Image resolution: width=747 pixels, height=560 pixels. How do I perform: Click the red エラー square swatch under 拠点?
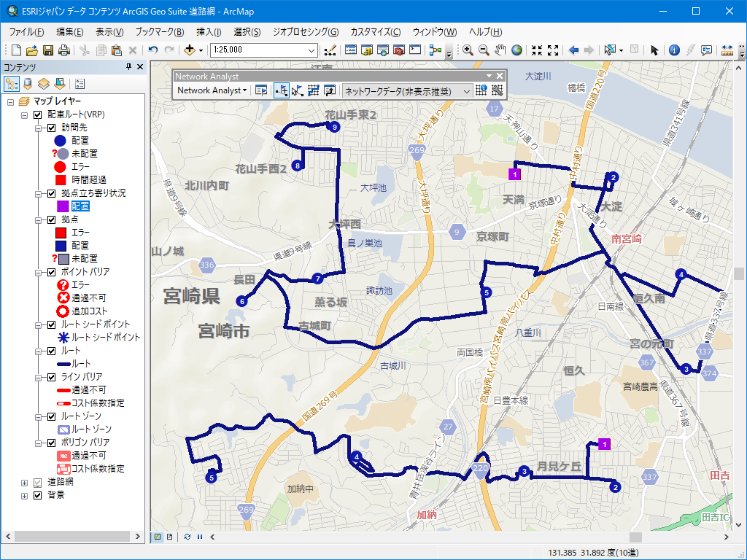[x=61, y=233]
